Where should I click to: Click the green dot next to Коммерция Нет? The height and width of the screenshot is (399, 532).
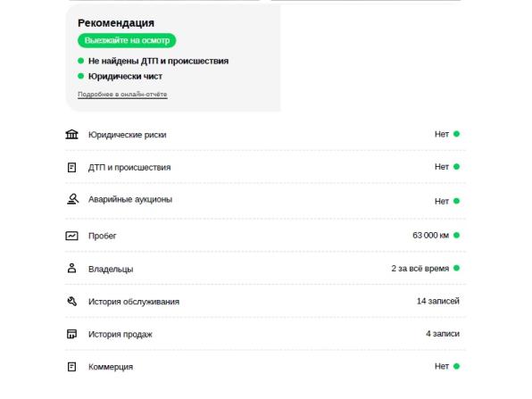(456, 366)
